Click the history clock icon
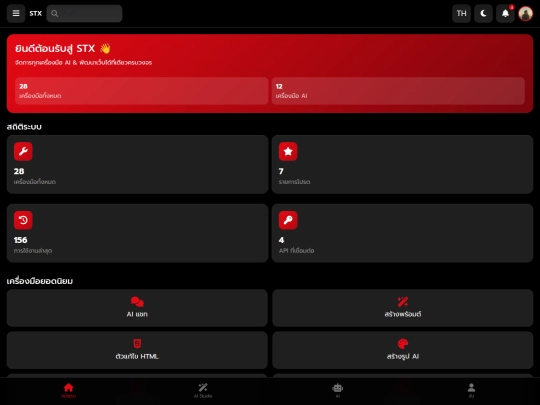This screenshot has width=540, height=405. tap(23, 220)
